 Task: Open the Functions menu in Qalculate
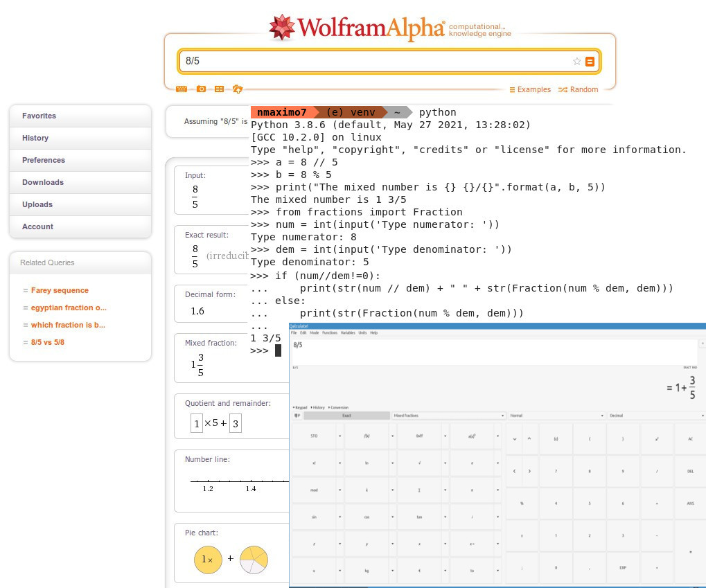330,333
